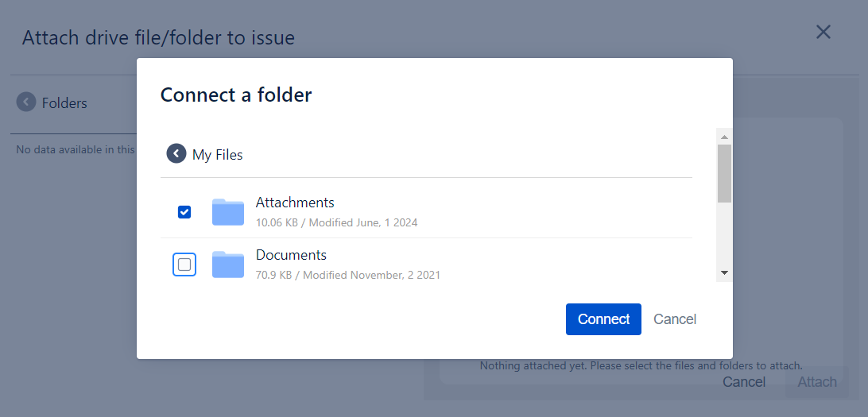This screenshot has width=868, height=417.
Task: Click the Attachments folder icon
Action: [x=228, y=212]
